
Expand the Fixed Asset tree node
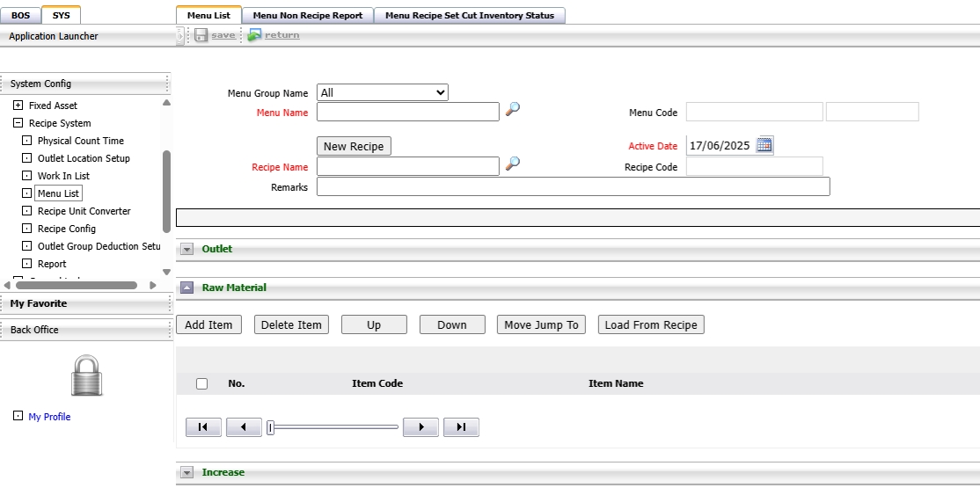pos(18,106)
